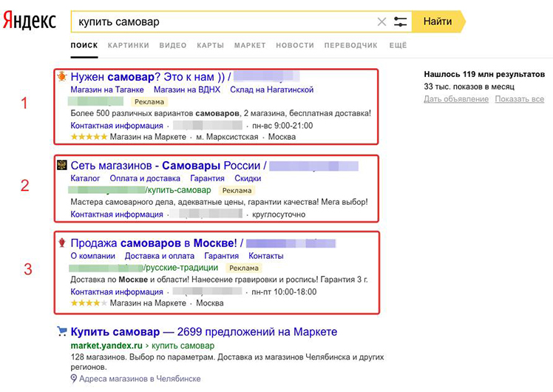Click Оплата и доставка sitelink
This screenshot has width=553, height=392.
click(x=145, y=178)
